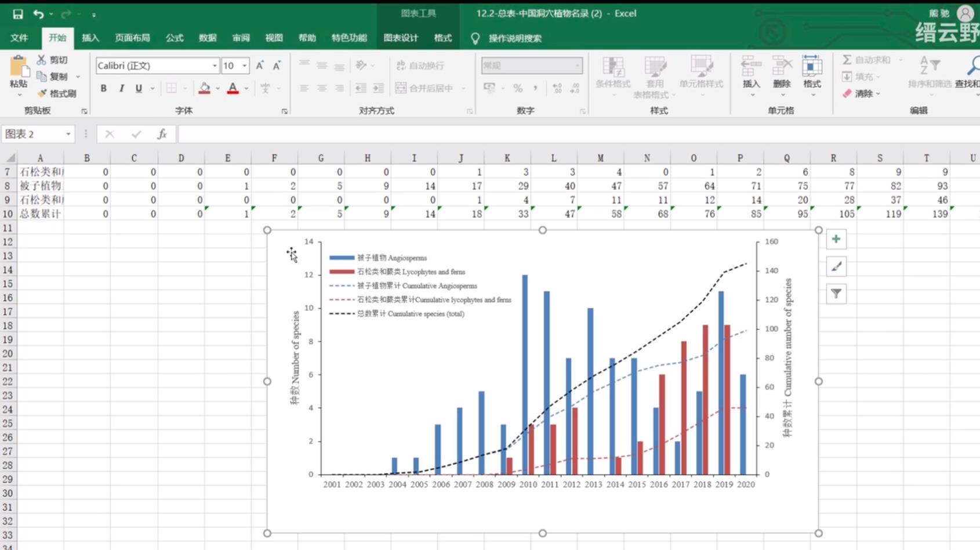Open 排序和筛选 sort and filter

930,72
